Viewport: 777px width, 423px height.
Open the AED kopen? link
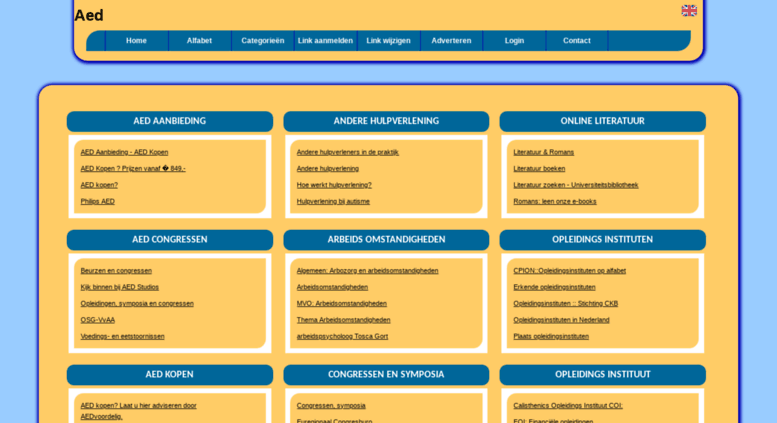[99, 185]
